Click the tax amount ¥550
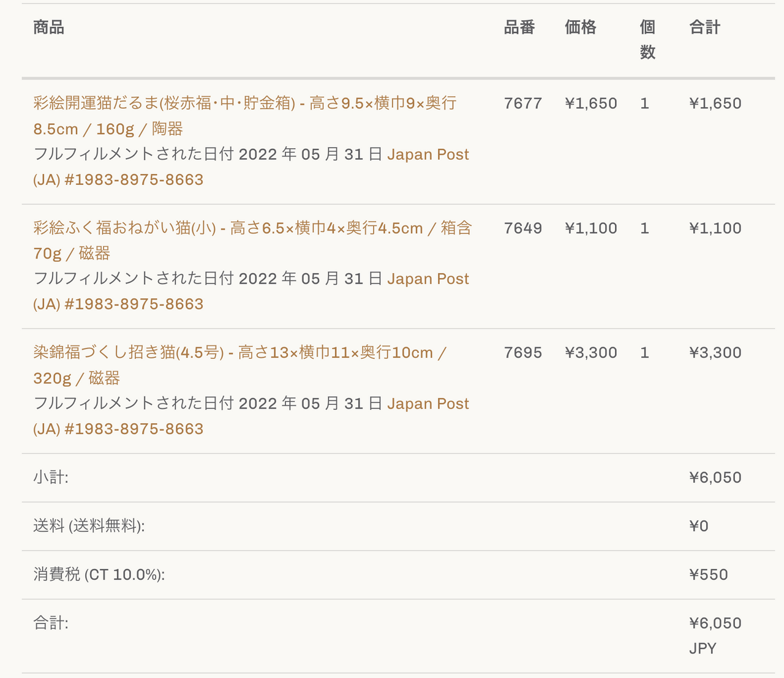This screenshot has width=784, height=678. pyautogui.click(x=709, y=574)
